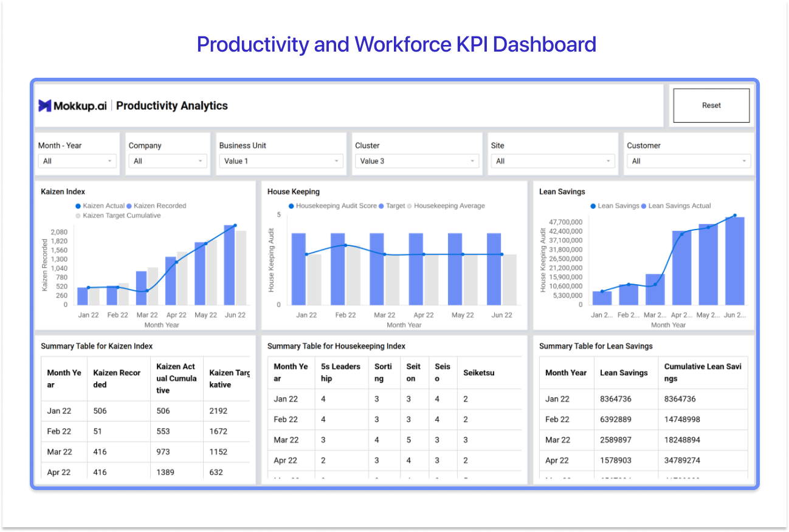Click the Summary Table for Kaizen Index title

coord(97,346)
